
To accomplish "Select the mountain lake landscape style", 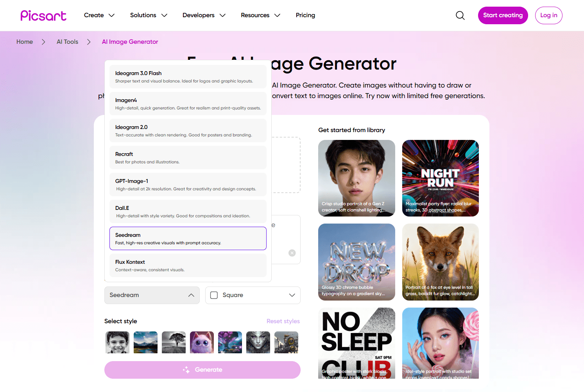I will [x=146, y=342].
